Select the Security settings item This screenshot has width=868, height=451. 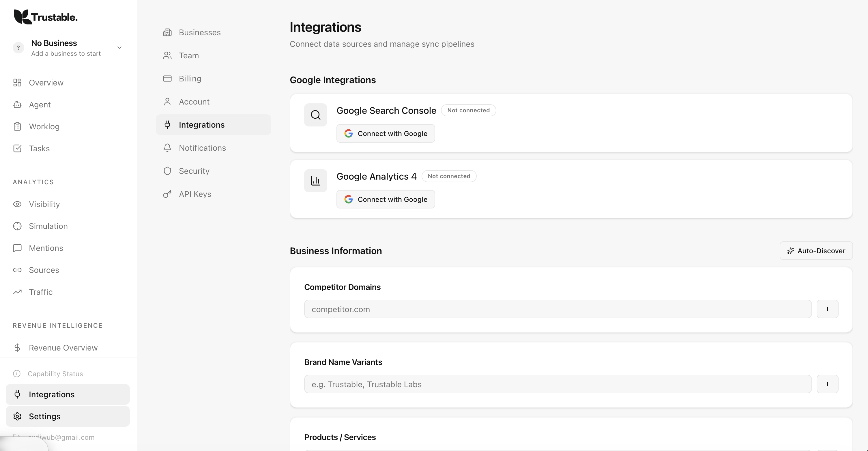click(x=194, y=171)
